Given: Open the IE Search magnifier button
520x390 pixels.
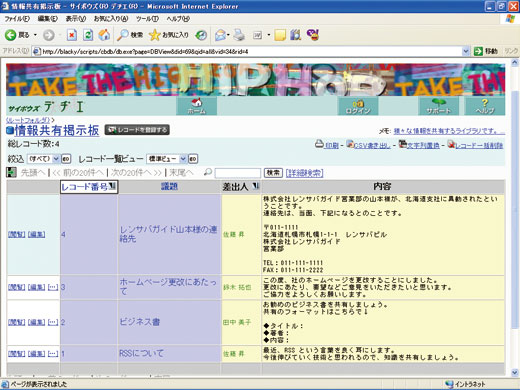Looking at the screenshot, I should pyautogui.click(x=130, y=35).
